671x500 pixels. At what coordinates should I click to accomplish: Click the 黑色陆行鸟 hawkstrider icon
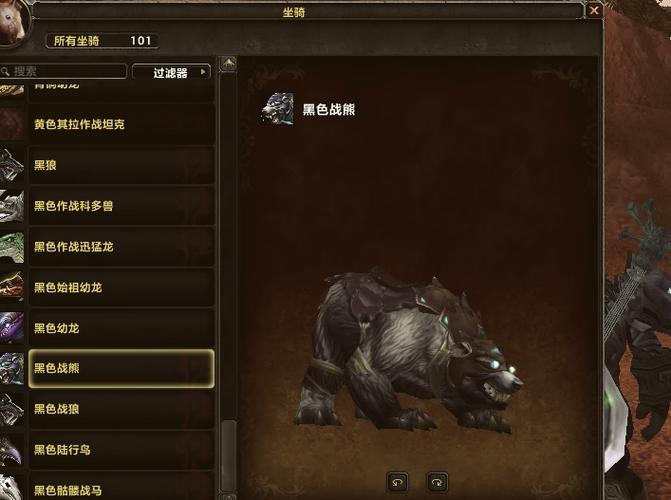(x=12, y=450)
